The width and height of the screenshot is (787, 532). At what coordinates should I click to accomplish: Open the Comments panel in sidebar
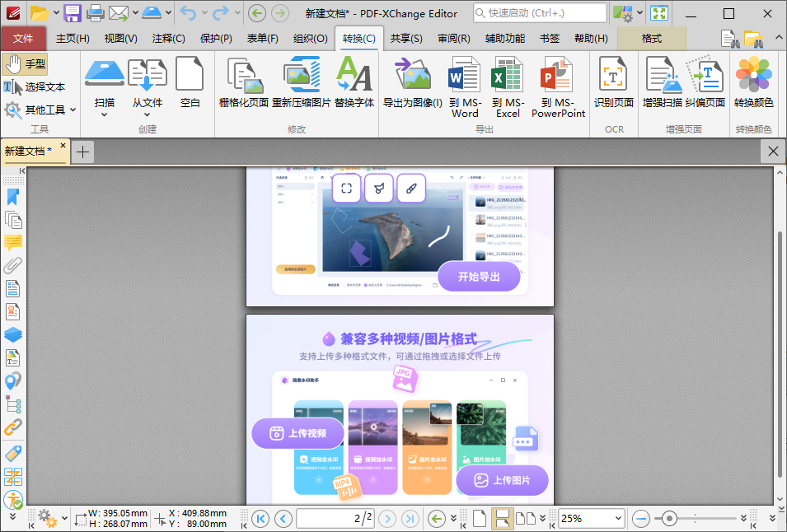click(x=13, y=242)
